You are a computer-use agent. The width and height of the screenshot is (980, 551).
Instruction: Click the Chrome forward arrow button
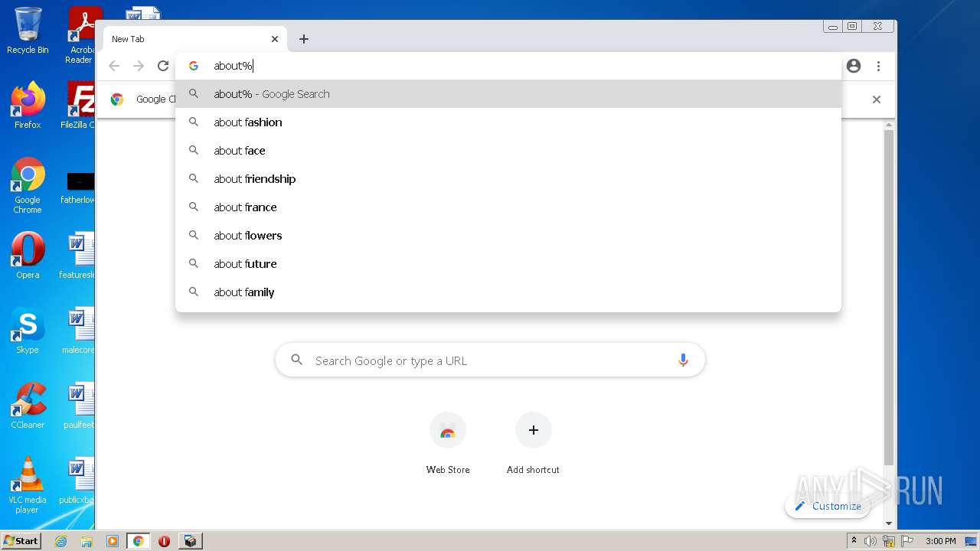139,66
